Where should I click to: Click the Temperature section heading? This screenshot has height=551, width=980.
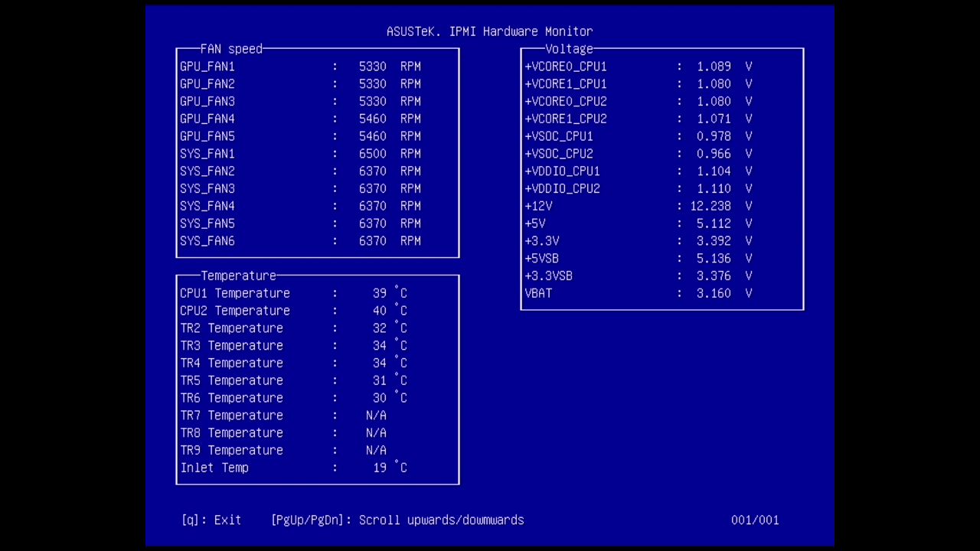(x=238, y=275)
